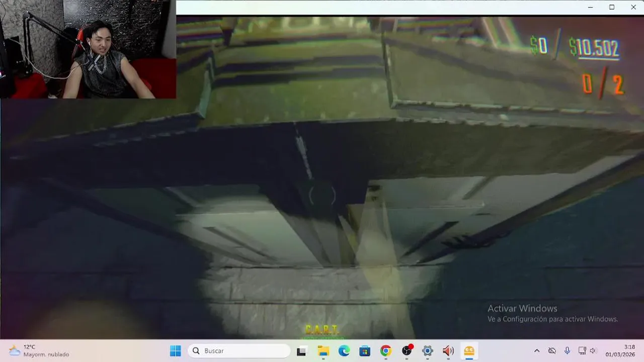Launch Microsoft Edge from the taskbar
Screen dimensions: 644x362
[344, 351]
